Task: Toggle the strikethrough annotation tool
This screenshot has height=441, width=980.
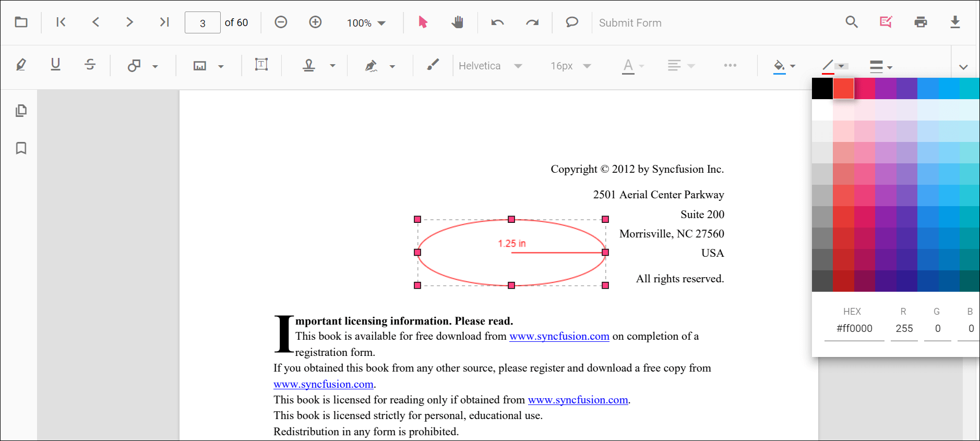Action: point(90,65)
